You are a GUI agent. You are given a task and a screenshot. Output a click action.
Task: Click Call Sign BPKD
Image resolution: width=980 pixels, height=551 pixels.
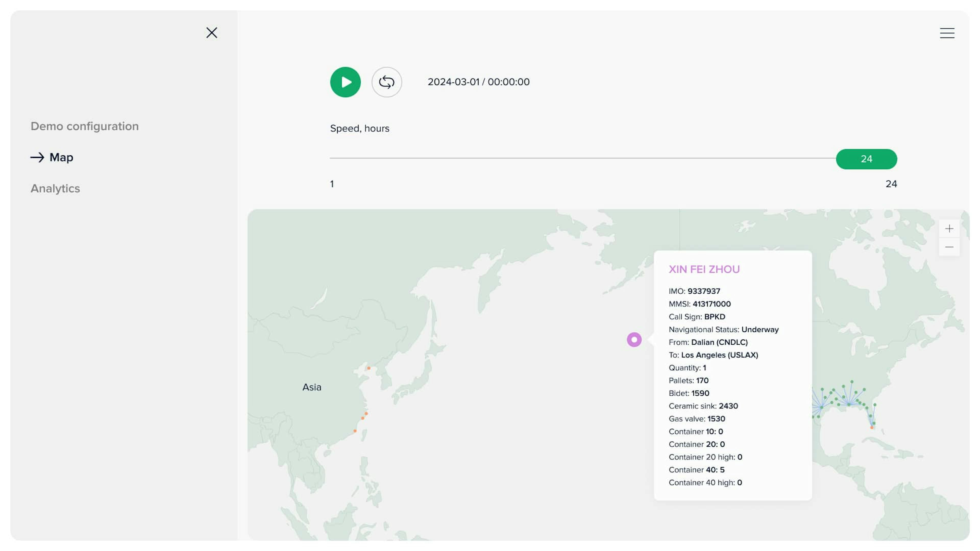(697, 317)
